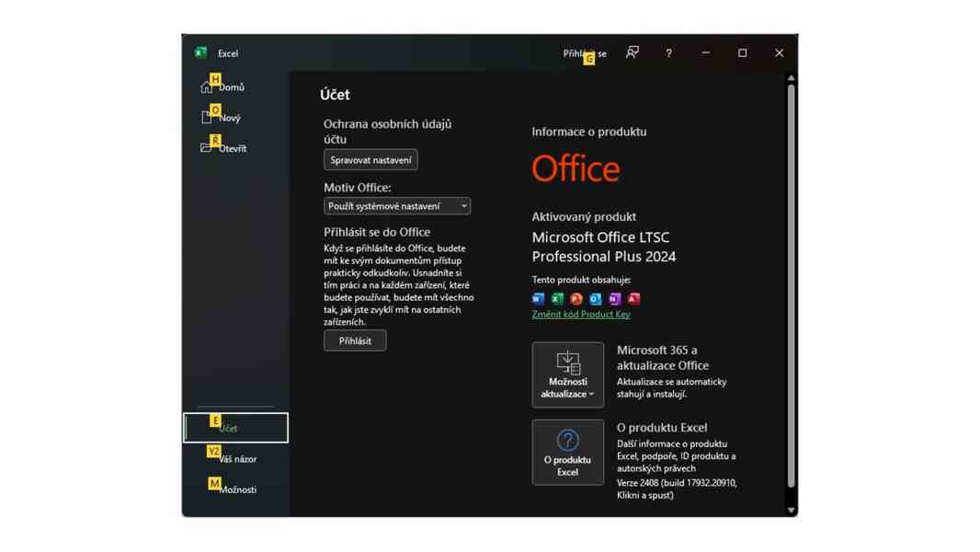Viewport: 980px width, 552px height.
Task: Click Přihlásit se in title bar
Action: (585, 53)
